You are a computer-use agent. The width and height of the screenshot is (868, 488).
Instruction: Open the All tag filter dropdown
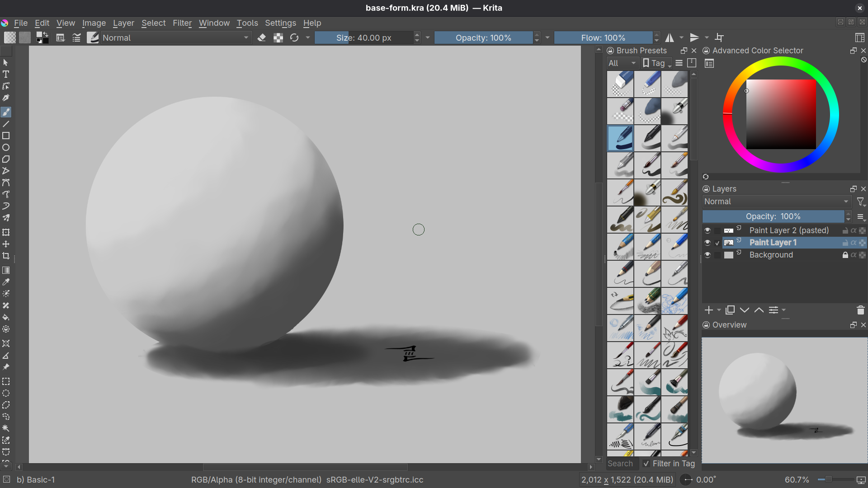coord(622,63)
